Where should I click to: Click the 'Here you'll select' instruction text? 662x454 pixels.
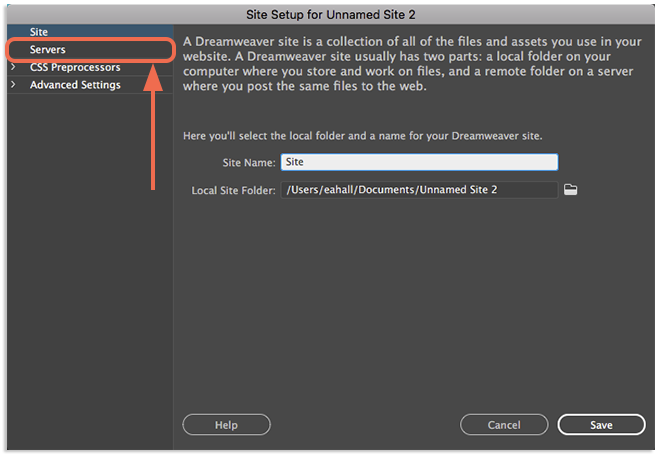click(363, 136)
